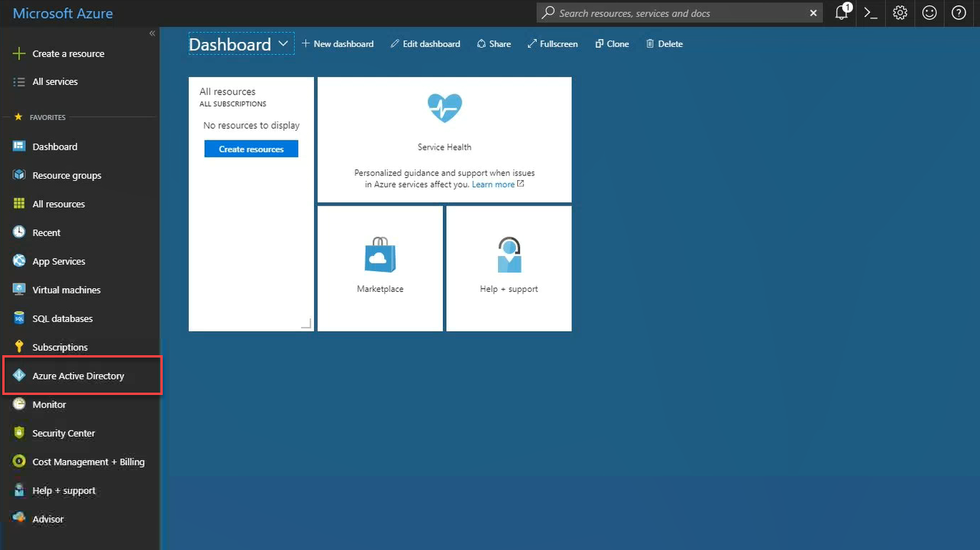Click the All services list icon
The width and height of the screenshot is (980, 550).
pos(19,82)
